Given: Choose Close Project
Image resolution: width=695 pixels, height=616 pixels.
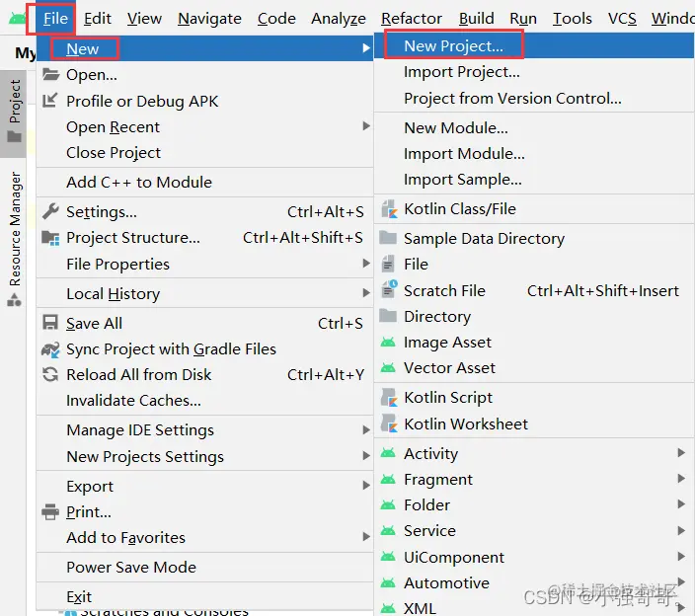Looking at the screenshot, I should [204, 152].
